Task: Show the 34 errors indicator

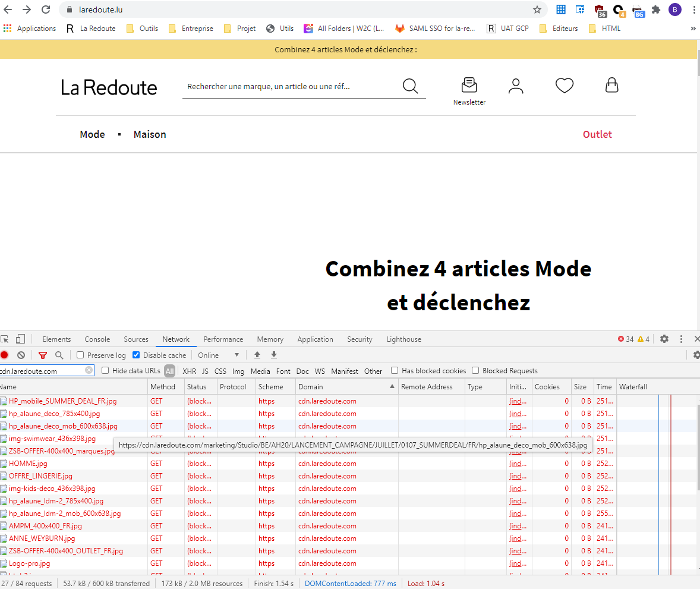Action: coord(626,339)
